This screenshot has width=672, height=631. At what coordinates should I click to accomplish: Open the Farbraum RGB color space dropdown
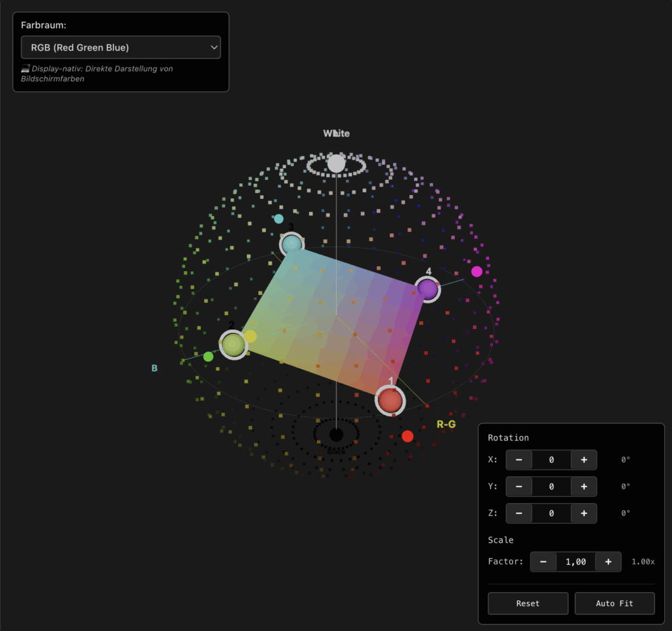point(121,47)
